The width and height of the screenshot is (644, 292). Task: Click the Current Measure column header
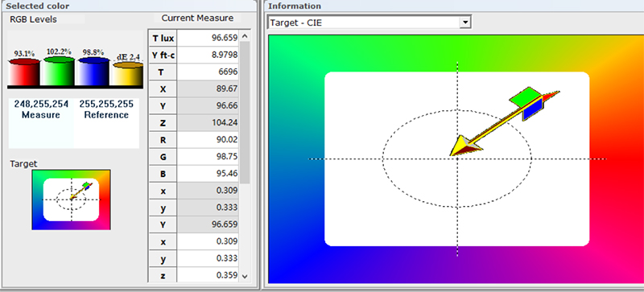pos(197,18)
